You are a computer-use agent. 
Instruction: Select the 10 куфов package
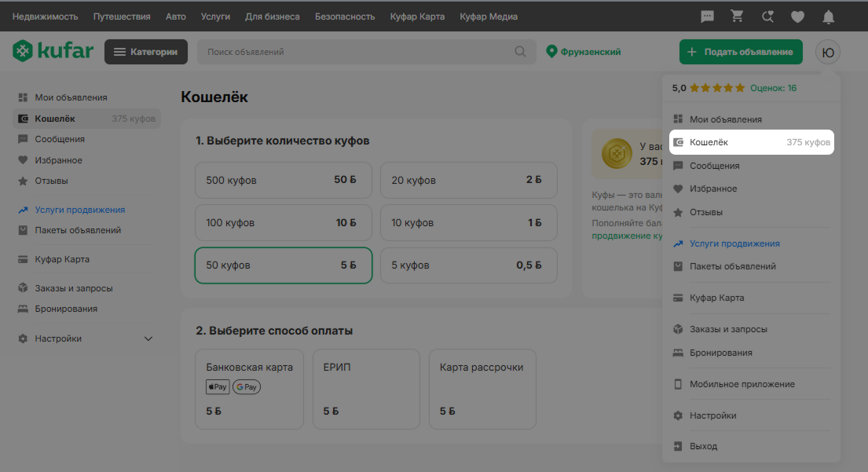pos(469,222)
